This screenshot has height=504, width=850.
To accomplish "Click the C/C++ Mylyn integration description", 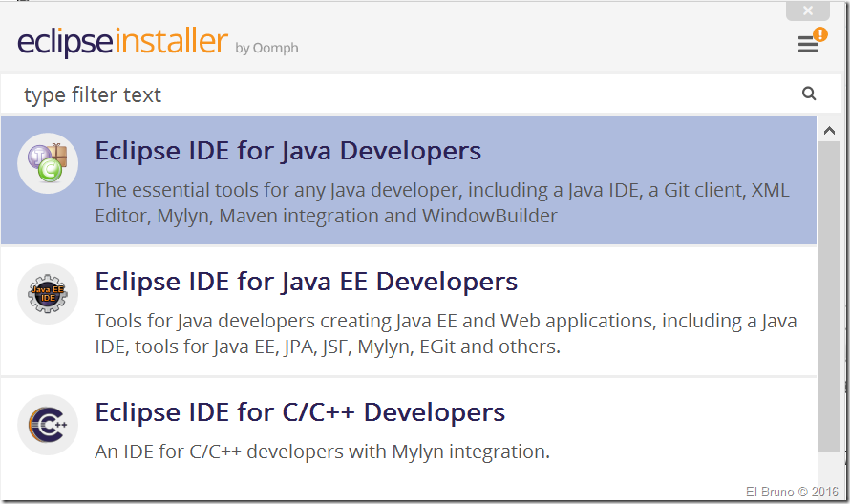I will coord(322,451).
